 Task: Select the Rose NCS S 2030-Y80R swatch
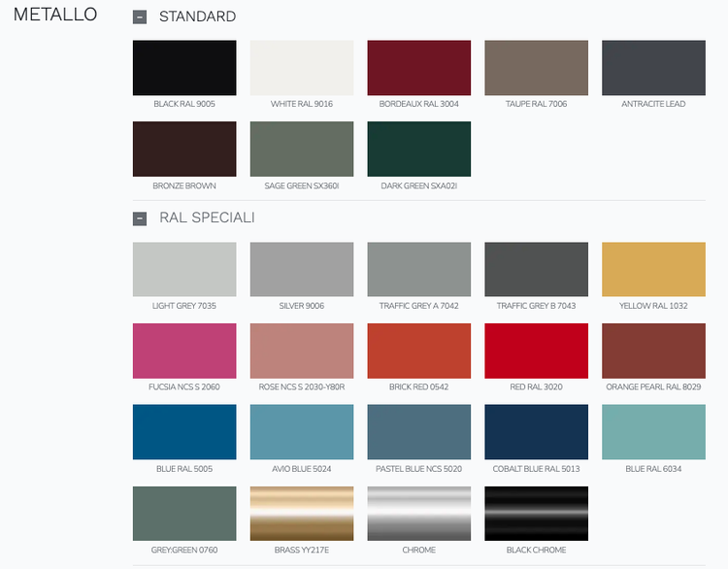point(302,351)
